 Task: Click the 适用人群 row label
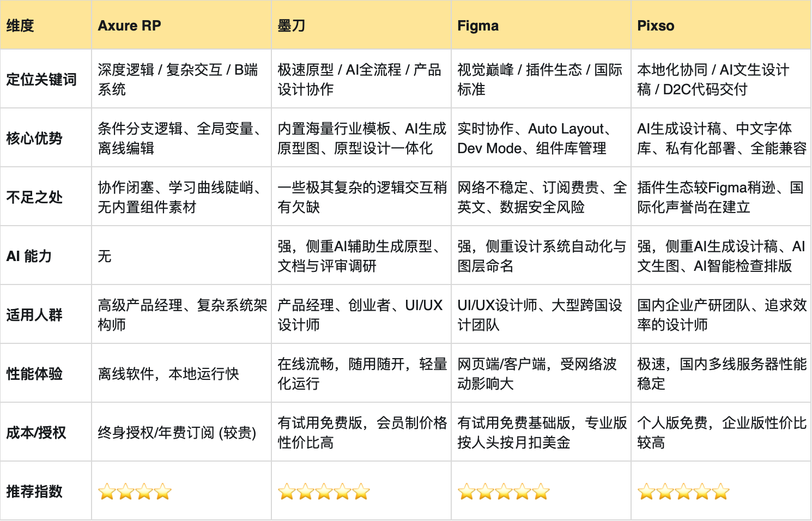pyautogui.click(x=46, y=314)
